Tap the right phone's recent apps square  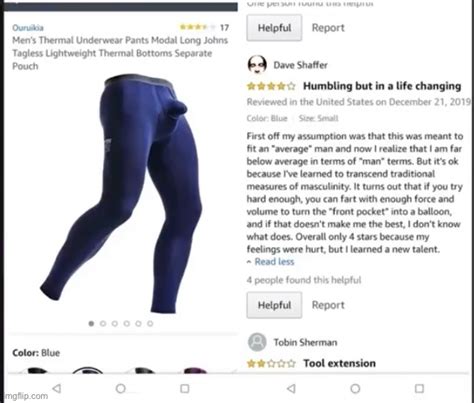click(x=419, y=388)
